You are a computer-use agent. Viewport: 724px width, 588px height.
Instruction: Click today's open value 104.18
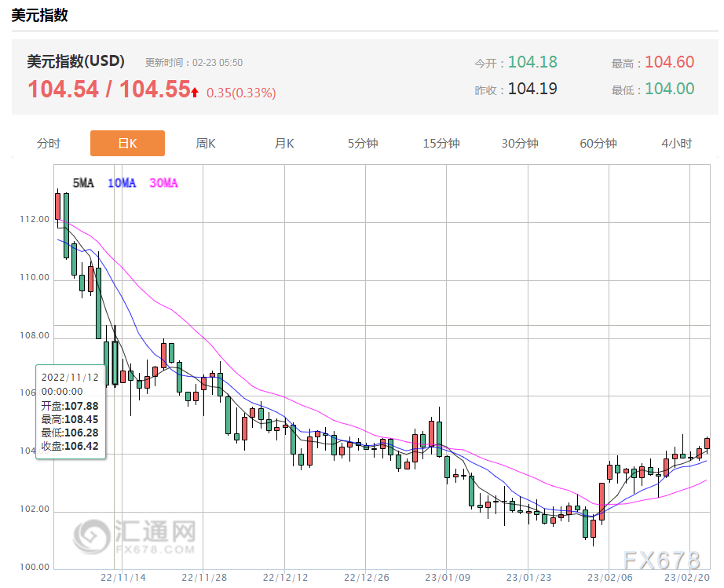533,62
